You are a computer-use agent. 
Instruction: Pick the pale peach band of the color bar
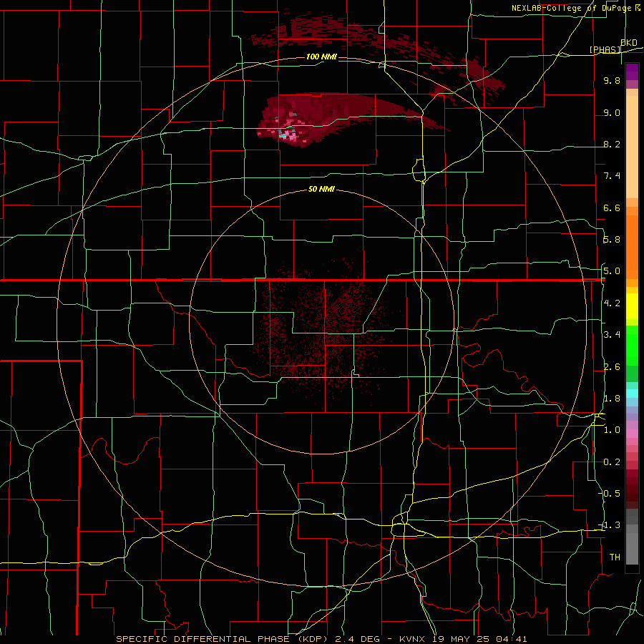(632, 148)
